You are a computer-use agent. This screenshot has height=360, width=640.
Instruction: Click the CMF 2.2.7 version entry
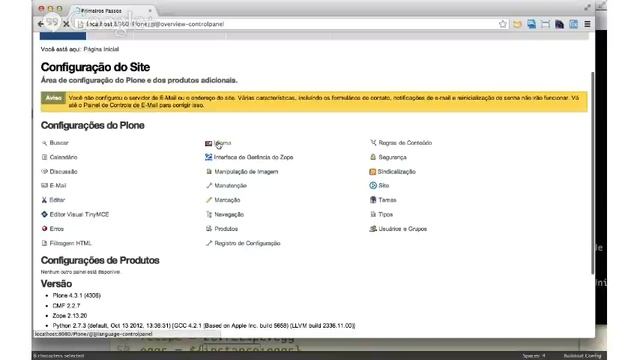[66, 305]
